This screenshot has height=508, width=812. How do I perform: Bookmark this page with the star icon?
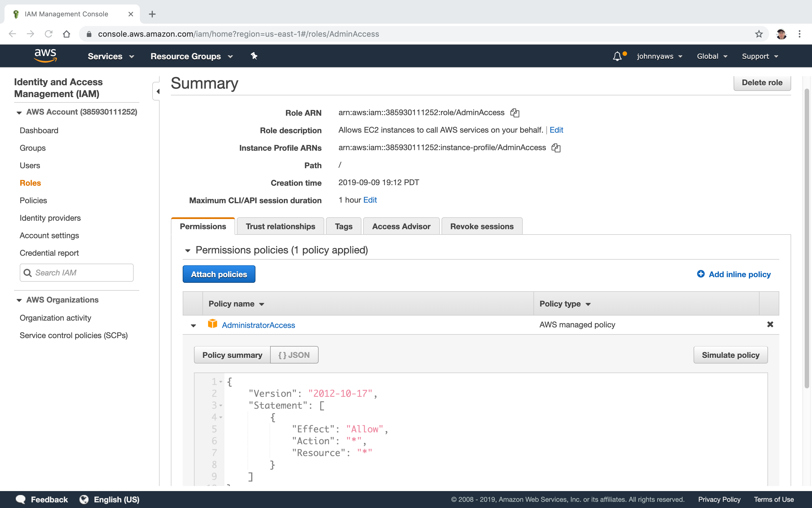(759, 34)
